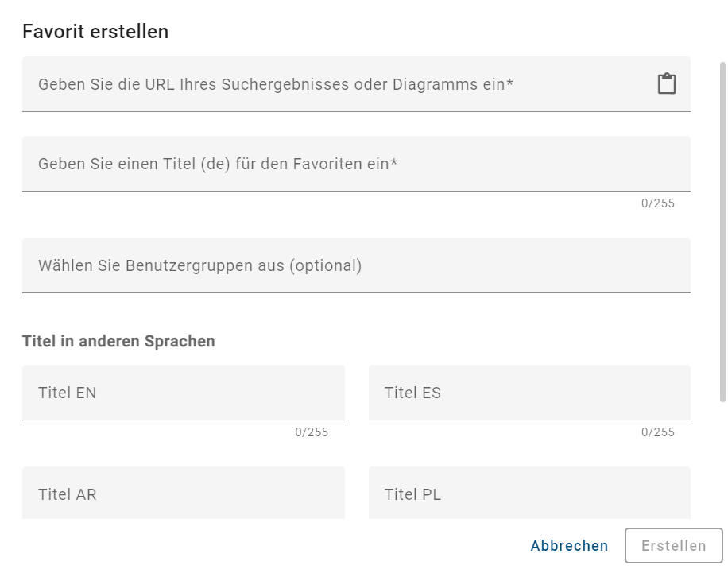Confirm creation with the Erstellen button
Image resolution: width=728 pixels, height=569 pixels.
(673, 546)
